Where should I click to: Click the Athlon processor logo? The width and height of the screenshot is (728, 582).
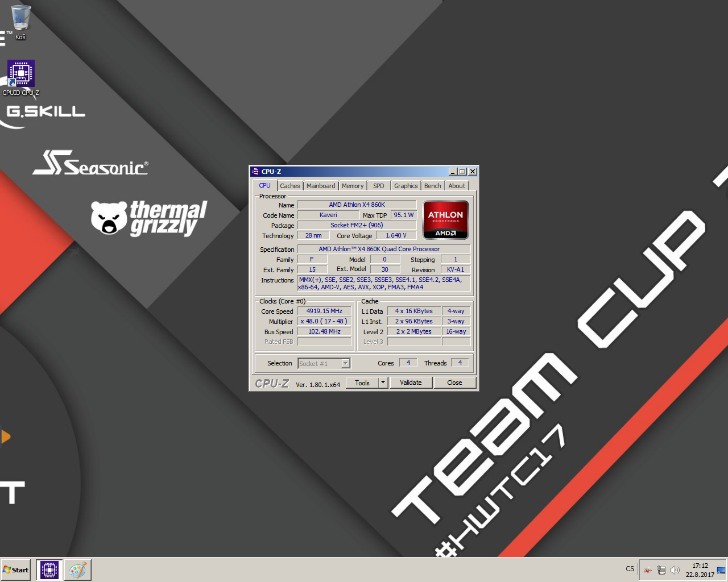[446, 220]
